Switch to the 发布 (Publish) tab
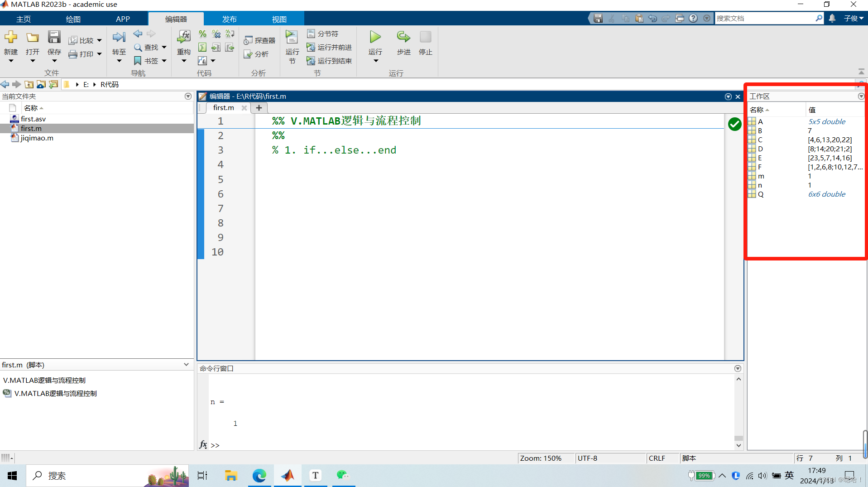 pyautogui.click(x=229, y=19)
